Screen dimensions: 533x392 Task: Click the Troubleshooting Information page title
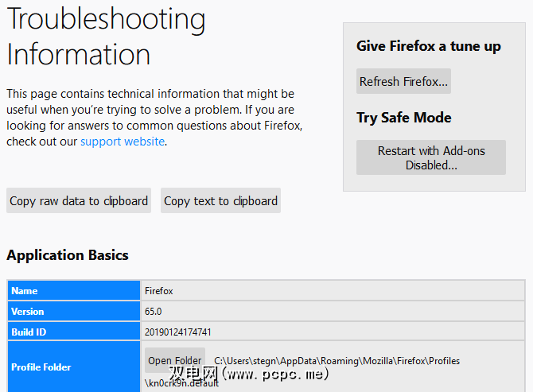tap(106, 37)
